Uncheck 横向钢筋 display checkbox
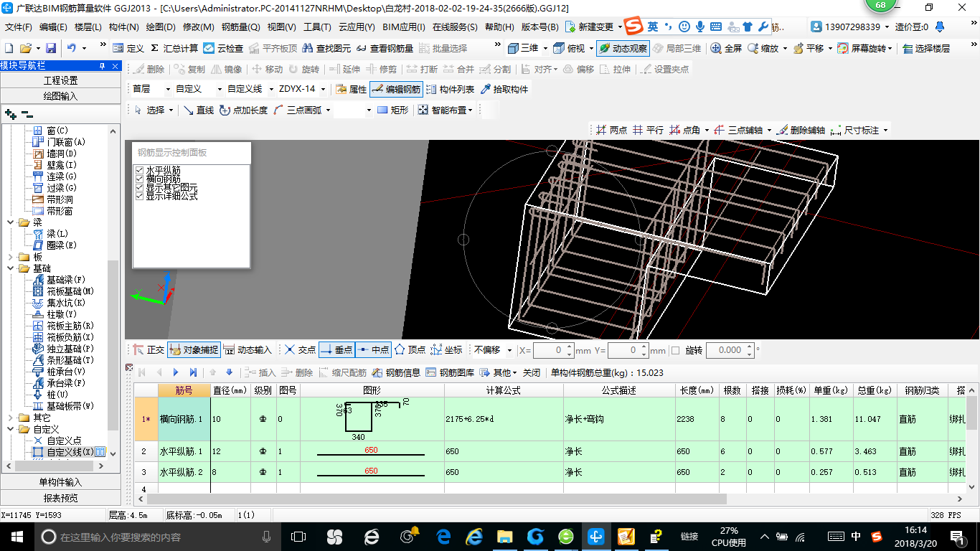 140,179
